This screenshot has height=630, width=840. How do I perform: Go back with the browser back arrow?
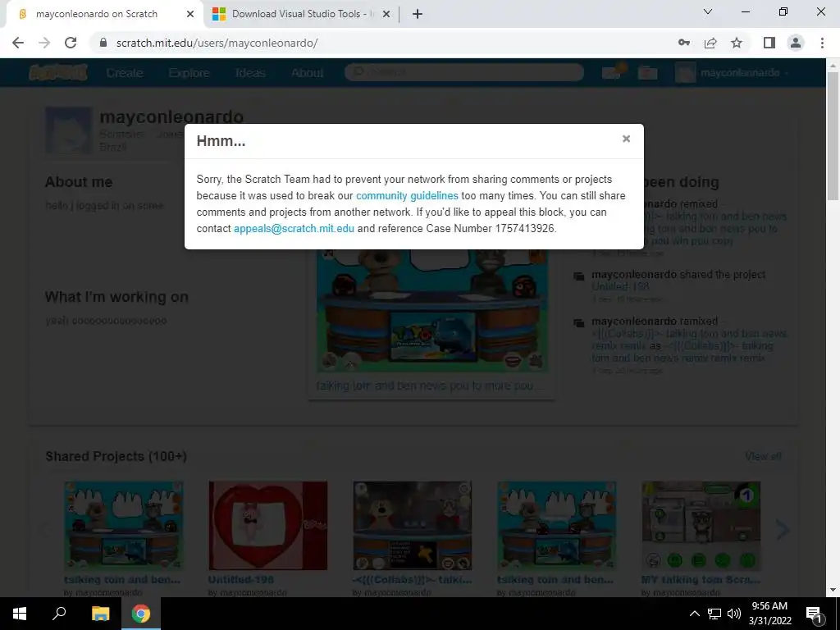click(x=18, y=43)
